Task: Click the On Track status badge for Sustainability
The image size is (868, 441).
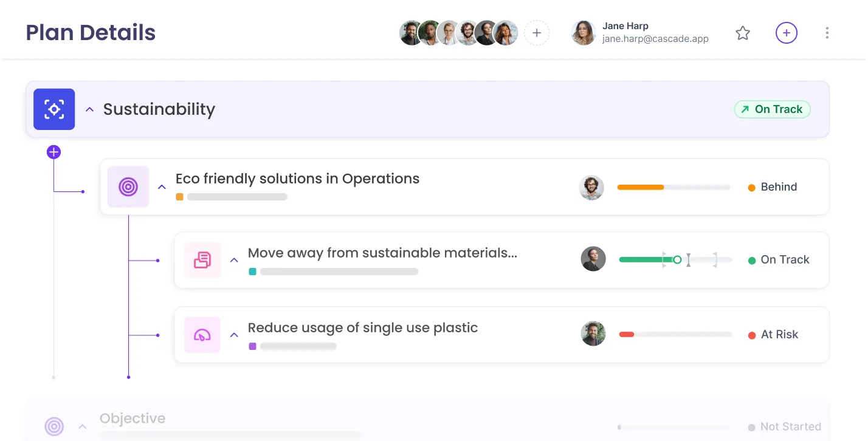Action: [x=772, y=109]
